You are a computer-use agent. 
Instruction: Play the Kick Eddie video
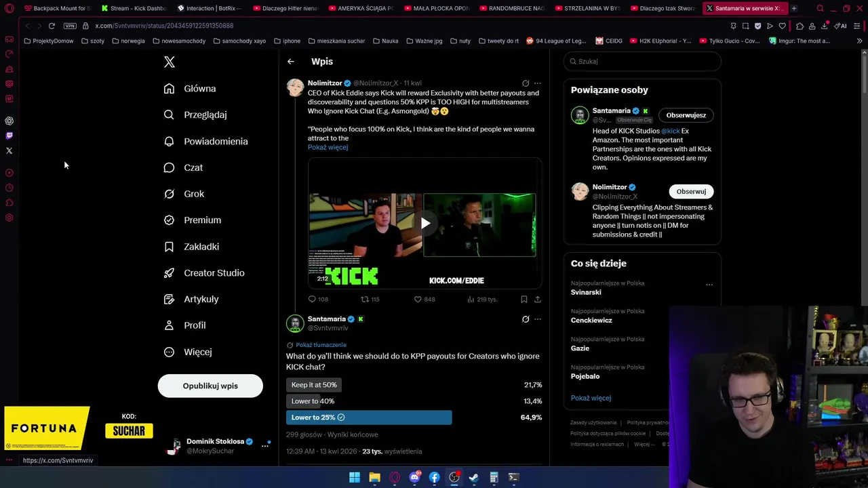click(425, 223)
